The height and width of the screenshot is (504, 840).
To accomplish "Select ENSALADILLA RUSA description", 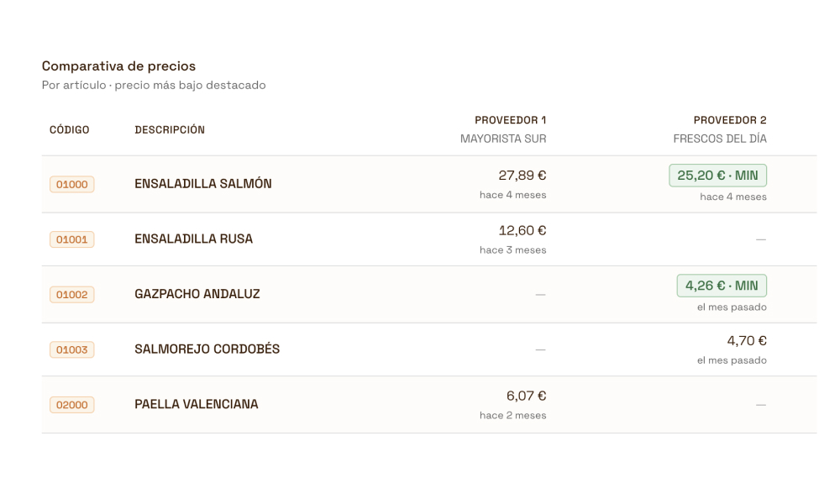I will coord(193,239).
